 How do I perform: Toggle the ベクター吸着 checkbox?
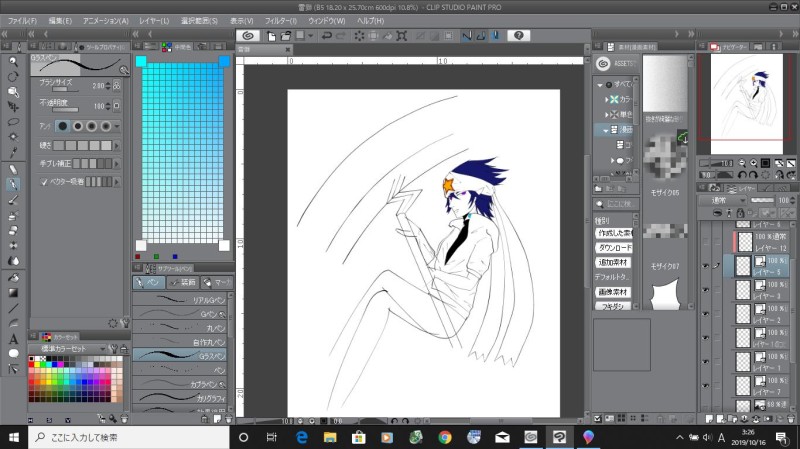[x=44, y=182]
